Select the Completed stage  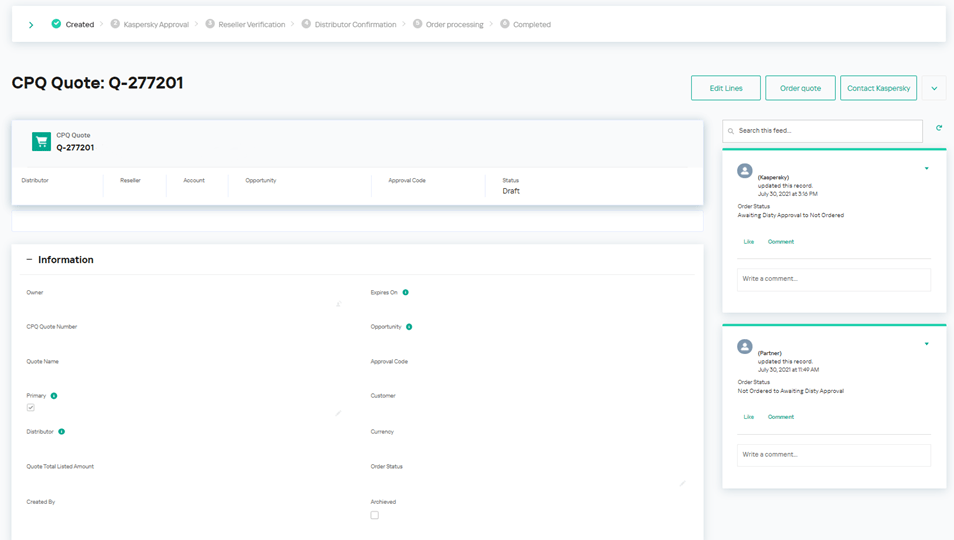(526, 24)
